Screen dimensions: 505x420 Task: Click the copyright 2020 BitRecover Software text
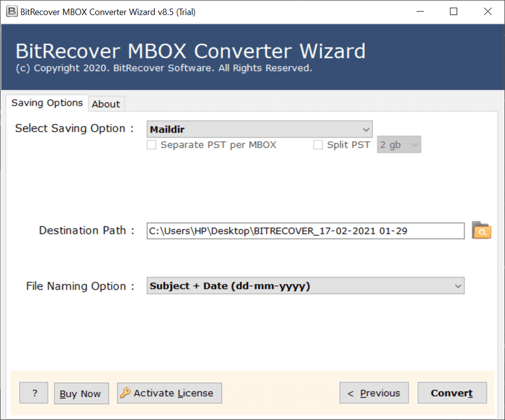164,68
